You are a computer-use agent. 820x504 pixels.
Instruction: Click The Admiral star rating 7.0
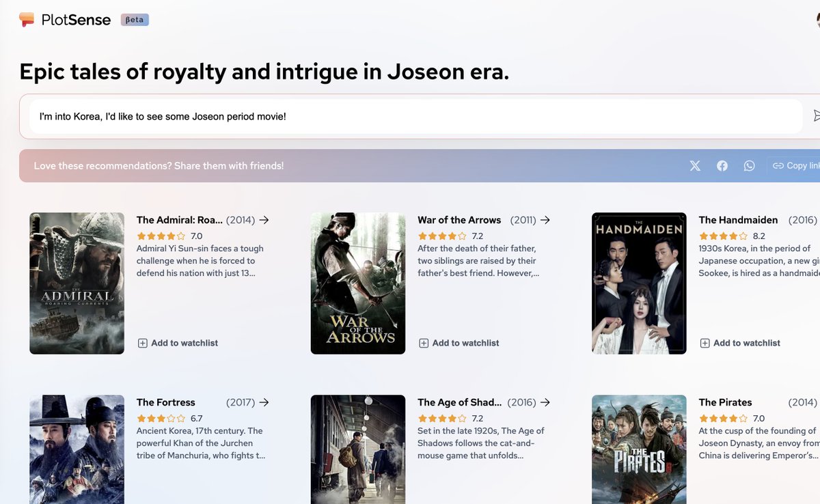[x=169, y=236]
